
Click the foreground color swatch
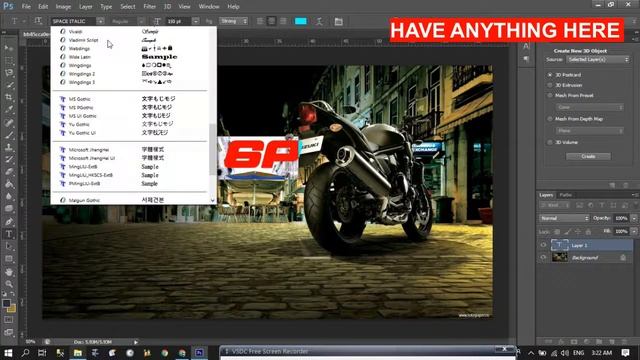coord(6,303)
